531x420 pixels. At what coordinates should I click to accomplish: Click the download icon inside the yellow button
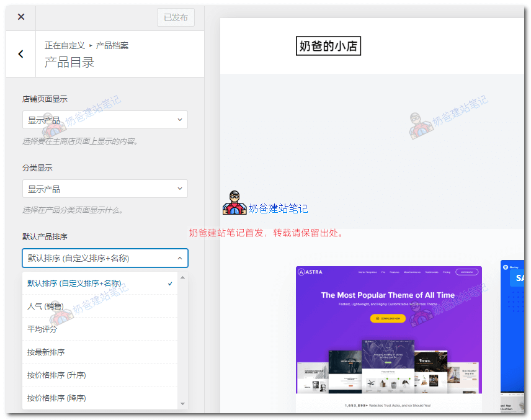point(377,318)
